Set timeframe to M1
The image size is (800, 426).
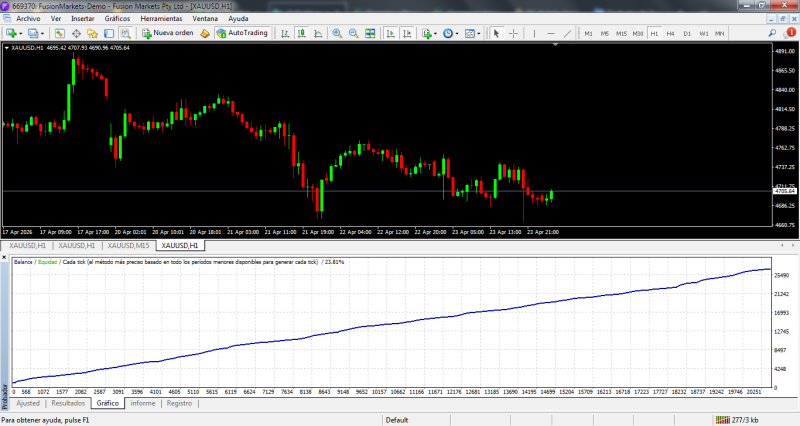(x=588, y=33)
